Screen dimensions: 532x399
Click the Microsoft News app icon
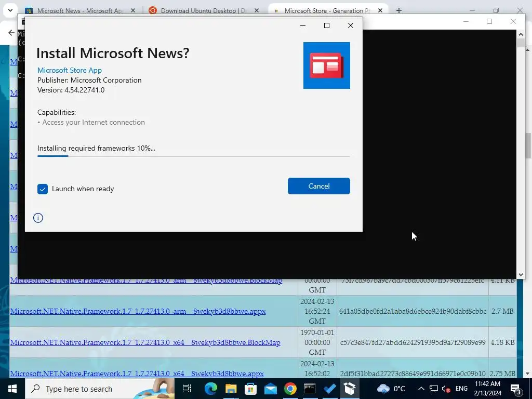(326, 65)
